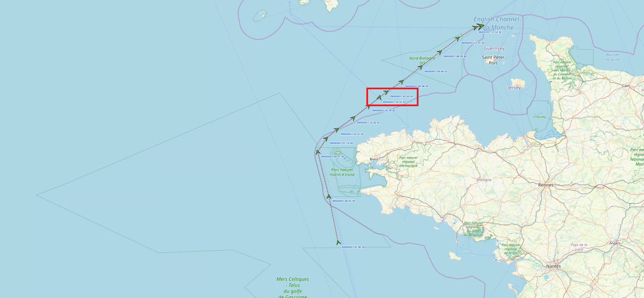Click the 25/03/2017 16:25:02 timestamp label
Viewport: 644px width, 298px height.
384,111
